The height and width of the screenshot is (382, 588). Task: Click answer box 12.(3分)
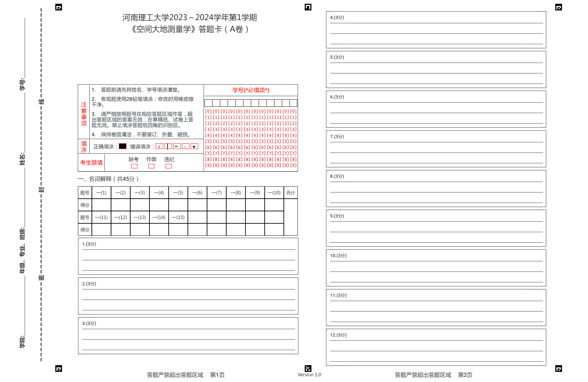(x=436, y=347)
